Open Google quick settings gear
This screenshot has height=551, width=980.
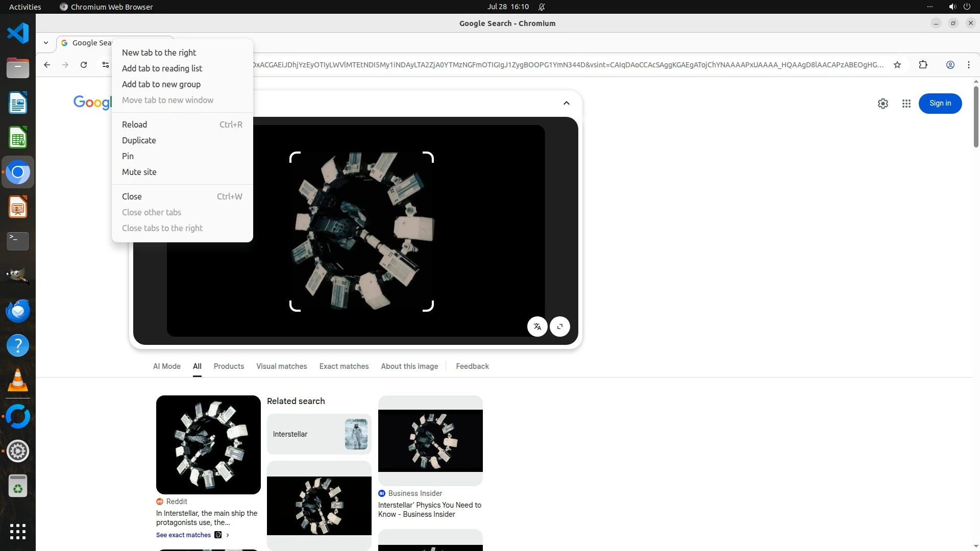point(883,104)
